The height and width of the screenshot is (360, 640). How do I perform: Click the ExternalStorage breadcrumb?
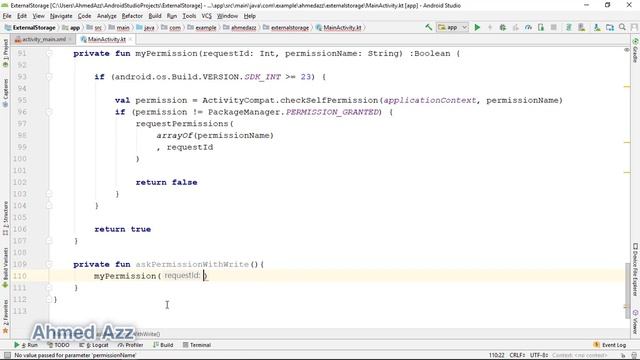(x=30, y=28)
